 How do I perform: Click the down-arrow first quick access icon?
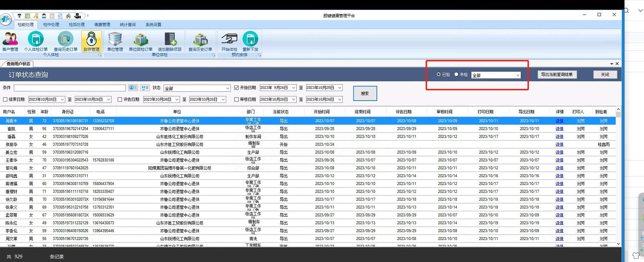[19, 16]
